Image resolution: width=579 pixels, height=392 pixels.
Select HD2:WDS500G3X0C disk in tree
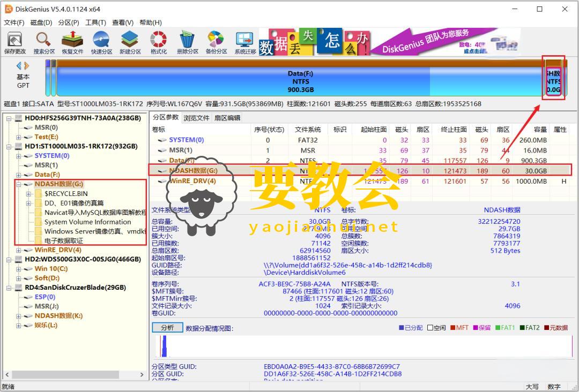(83, 259)
